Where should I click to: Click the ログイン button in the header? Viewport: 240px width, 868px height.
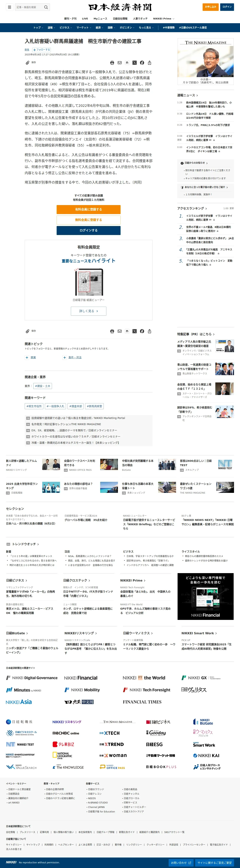click(x=227, y=7)
